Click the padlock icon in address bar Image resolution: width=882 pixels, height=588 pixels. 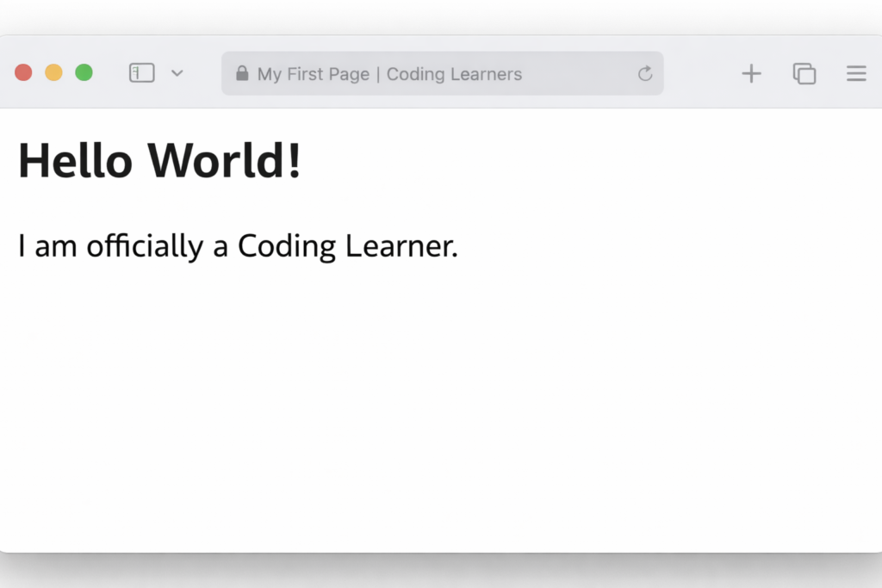click(242, 73)
